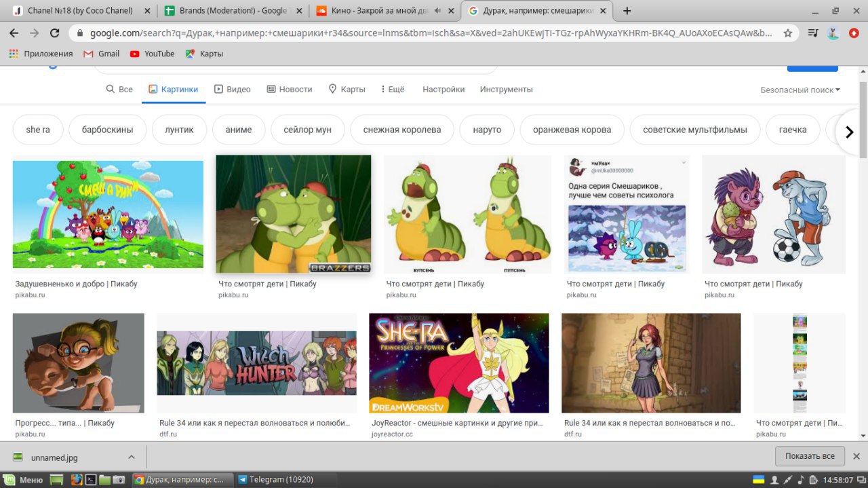The width and height of the screenshot is (868, 488).
Task: Open the media control icon in Chrome toolbar
Action: click(813, 33)
